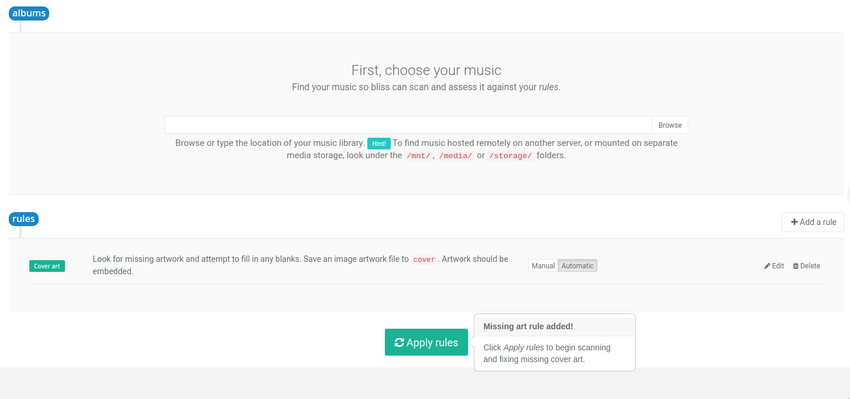
Task: Click the popover's Apply rules instruction text
Action: tap(547, 353)
